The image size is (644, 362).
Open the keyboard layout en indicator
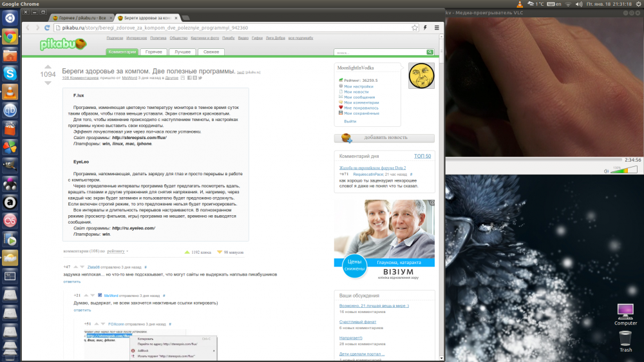point(554,4)
